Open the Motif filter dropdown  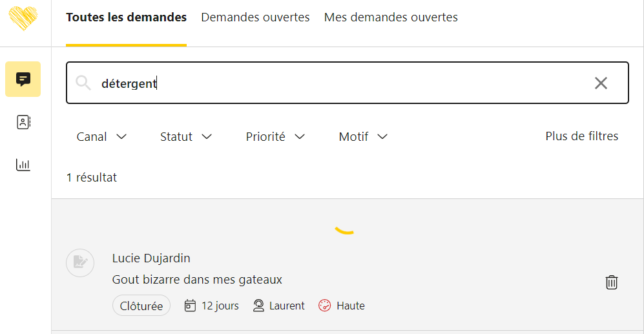363,136
